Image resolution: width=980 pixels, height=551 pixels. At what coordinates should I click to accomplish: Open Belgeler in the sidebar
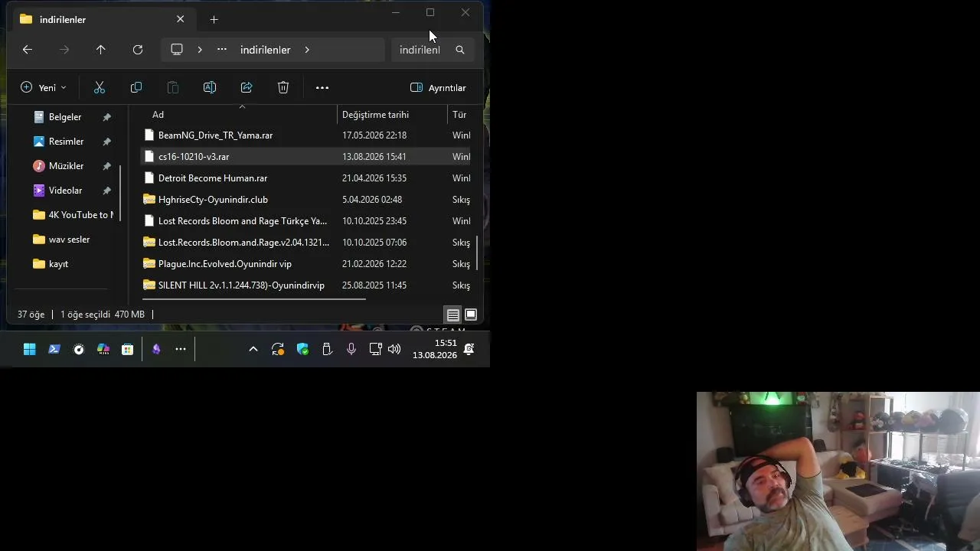(65, 117)
